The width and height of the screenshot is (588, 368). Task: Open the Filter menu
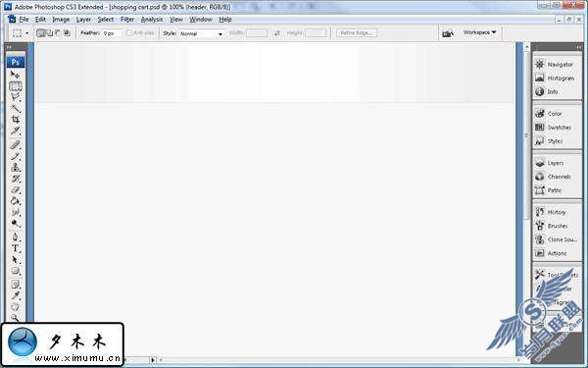127,20
